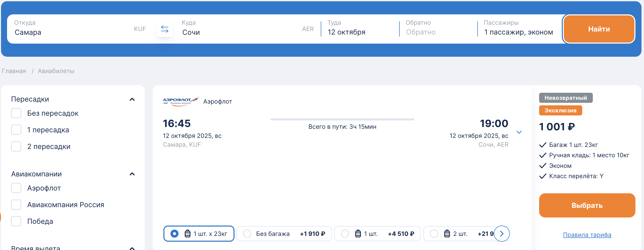Click the Aeroflot airline logo
644x250 pixels.
[x=181, y=101]
